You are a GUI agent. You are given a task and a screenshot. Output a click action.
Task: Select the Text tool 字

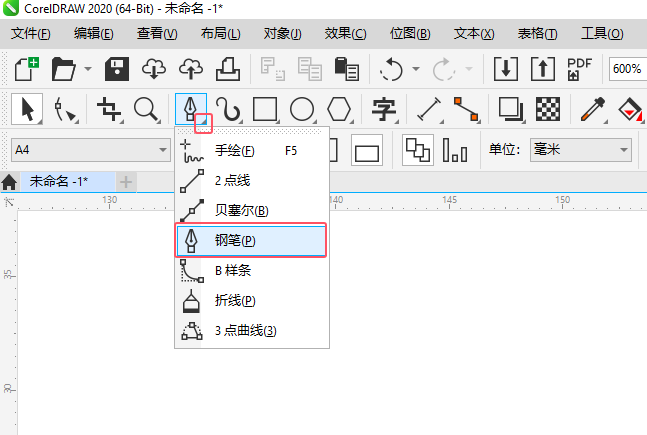(x=384, y=109)
